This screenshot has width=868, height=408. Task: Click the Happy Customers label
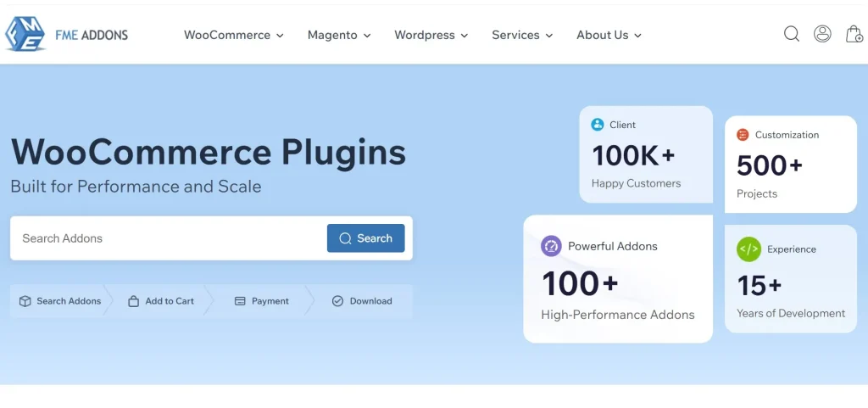click(636, 183)
